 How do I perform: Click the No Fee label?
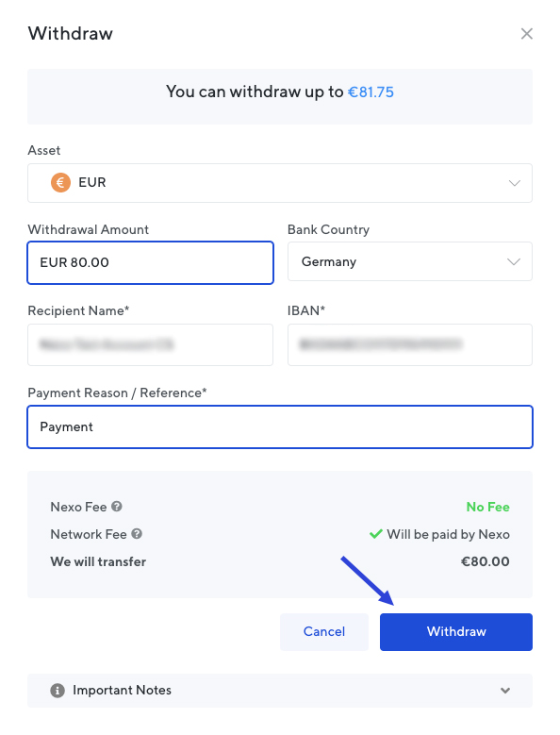(488, 507)
